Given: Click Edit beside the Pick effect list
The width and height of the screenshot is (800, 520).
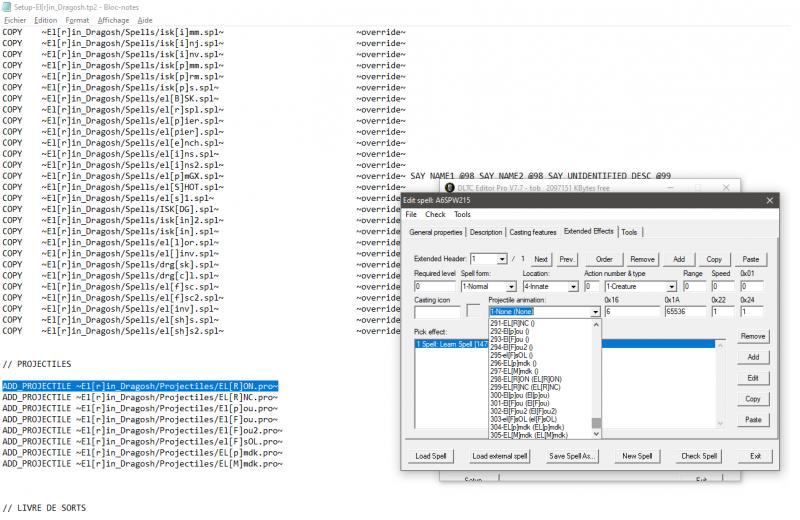Looking at the screenshot, I should click(753, 378).
